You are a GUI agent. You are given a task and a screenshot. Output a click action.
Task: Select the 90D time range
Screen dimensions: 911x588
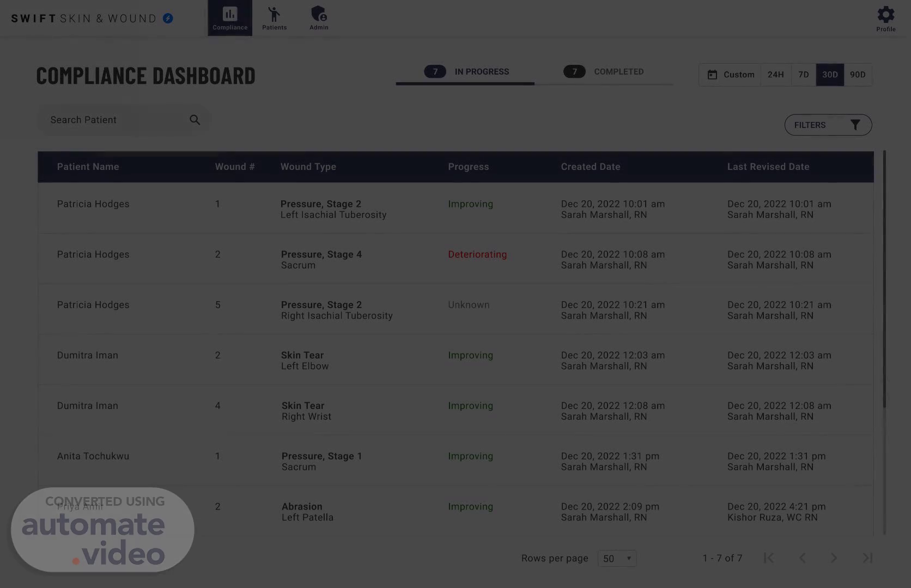click(x=858, y=75)
